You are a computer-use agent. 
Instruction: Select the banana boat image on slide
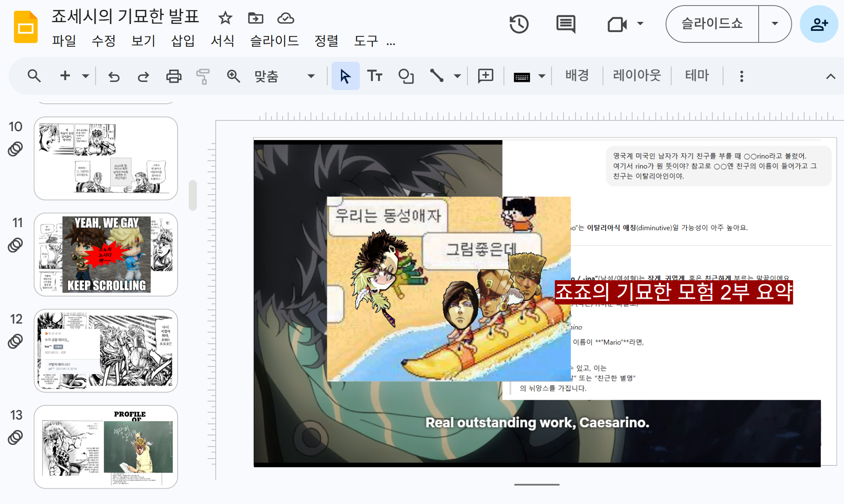click(449, 289)
